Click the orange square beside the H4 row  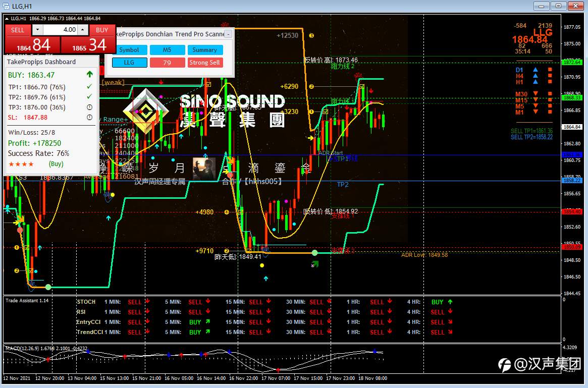click(550, 76)
